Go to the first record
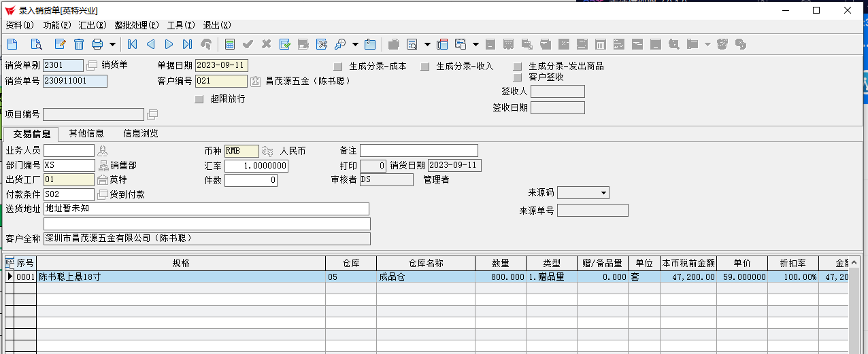 (133, 45)
